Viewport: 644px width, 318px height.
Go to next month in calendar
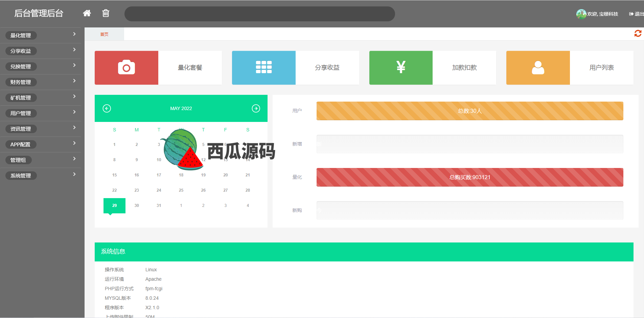coord(256,108)
